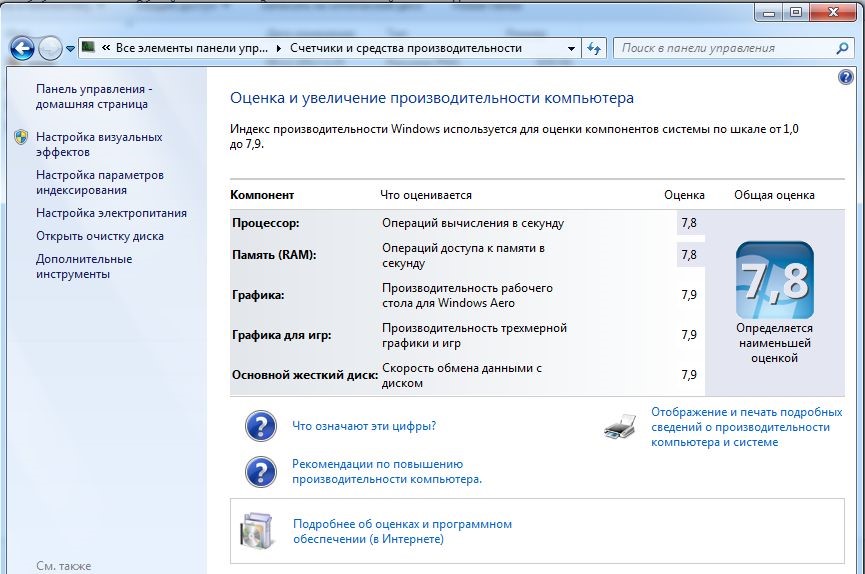Click software box icon near "Подробнее об оценках"
The width and height of the screenshot is (865, 574).
tap(257, 531)
